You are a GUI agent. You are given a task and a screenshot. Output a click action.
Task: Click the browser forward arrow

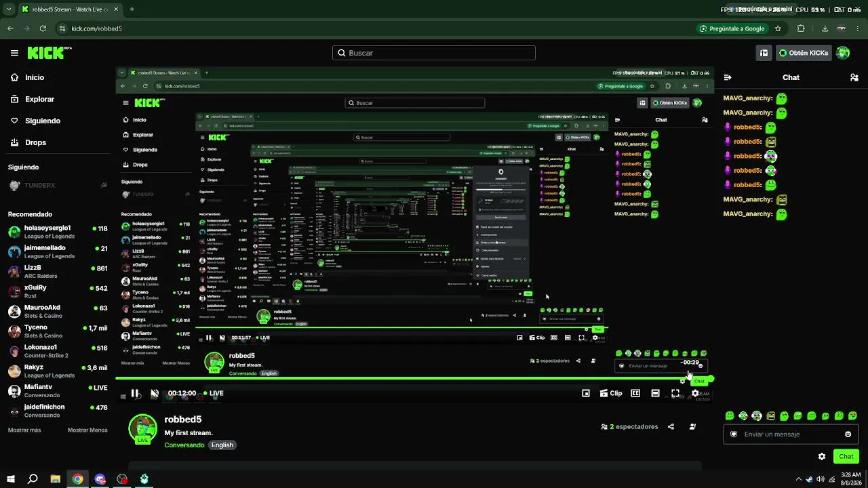click(x=26, y=28)
